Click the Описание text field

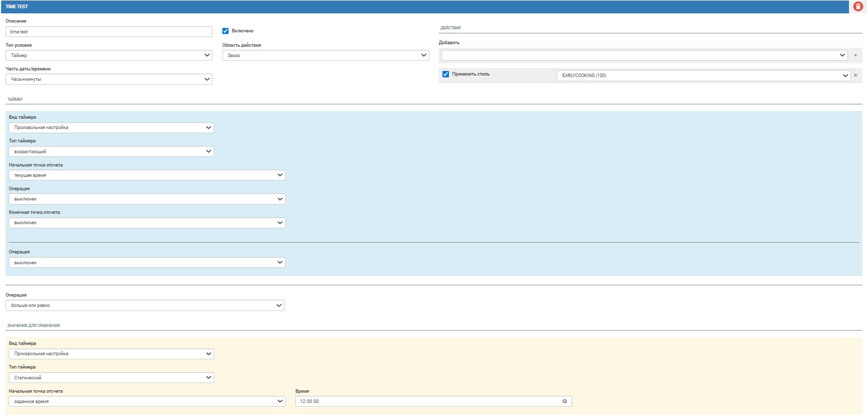tap(109, 32)
